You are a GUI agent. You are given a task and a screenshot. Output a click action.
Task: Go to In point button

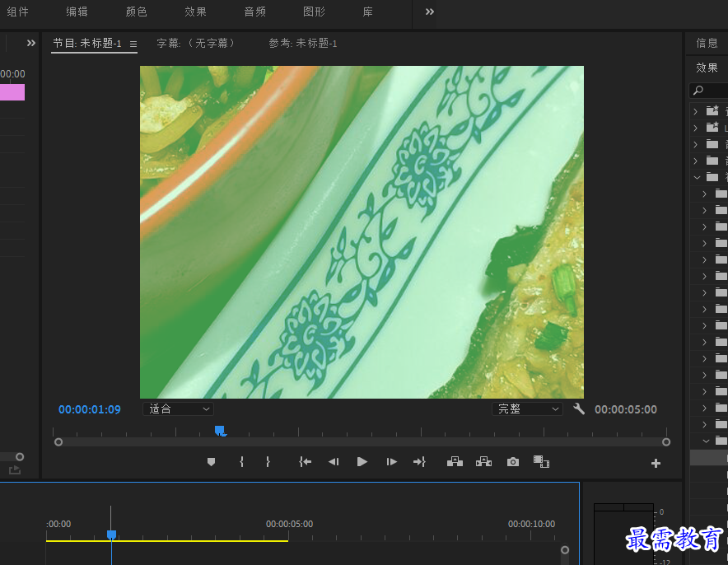pos(305,462)
